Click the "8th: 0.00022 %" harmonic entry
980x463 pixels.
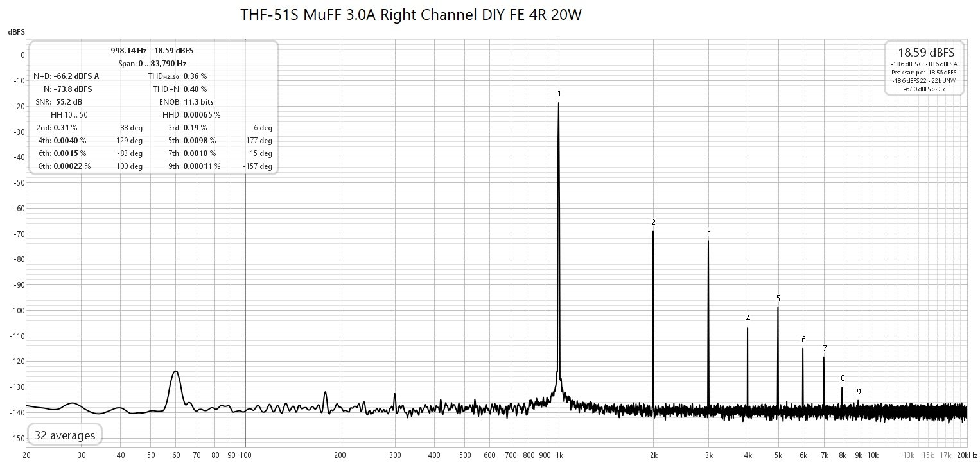tap(64, 166)
